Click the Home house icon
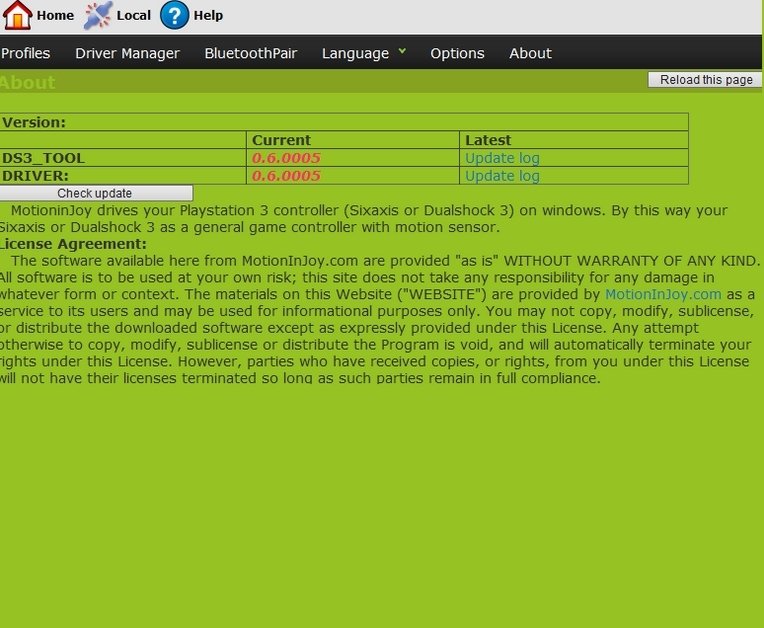The image size is (764, 628). [x=18, y=15]
